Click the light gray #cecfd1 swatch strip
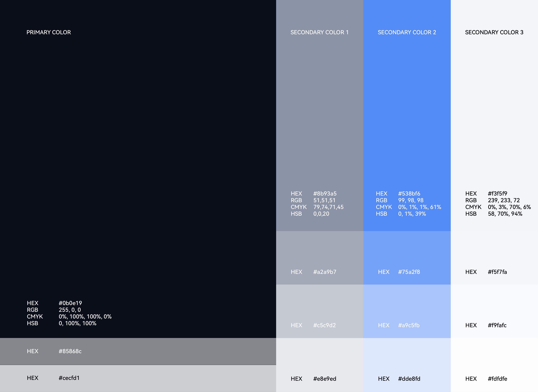The height and width of the screenshot is (392, 538). [x=166, y=378]
